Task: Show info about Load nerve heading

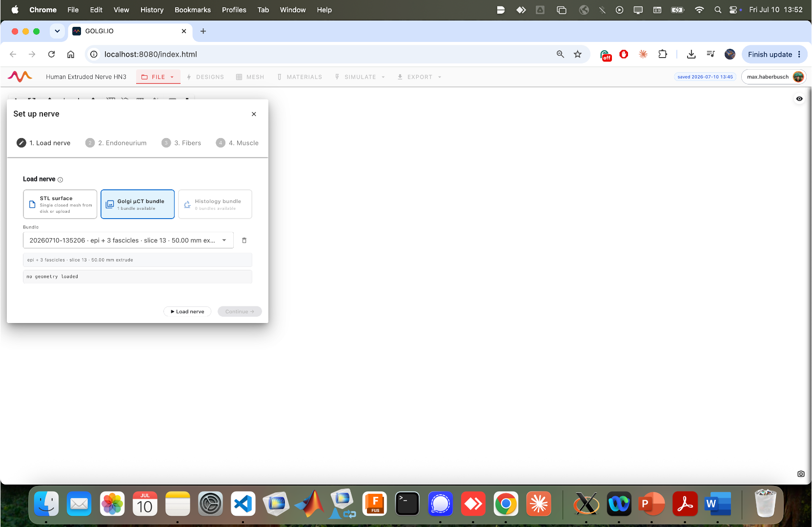Action: pyautogui.click(x=61, y=180)
